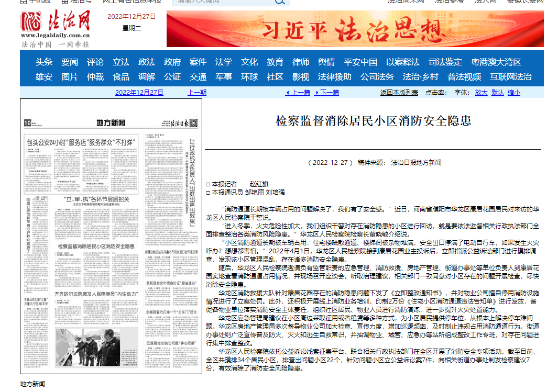
Task: Shrink font size with 缩小
Action: 514,93
